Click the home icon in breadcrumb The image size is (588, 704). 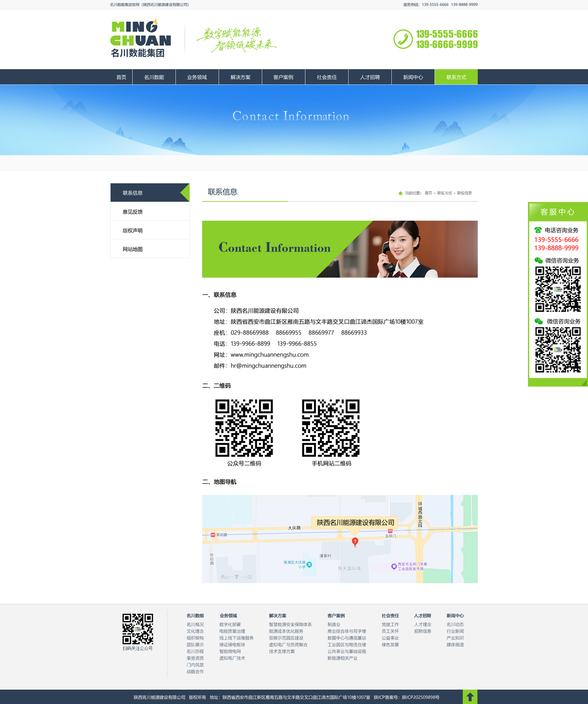click(x=401, y=193)
